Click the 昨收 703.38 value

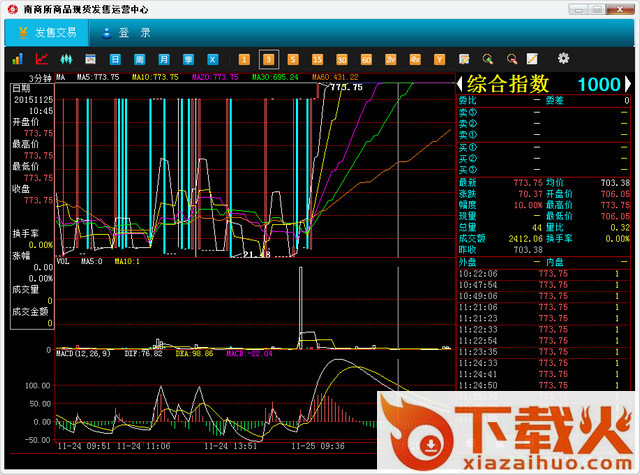click(528, 250)
